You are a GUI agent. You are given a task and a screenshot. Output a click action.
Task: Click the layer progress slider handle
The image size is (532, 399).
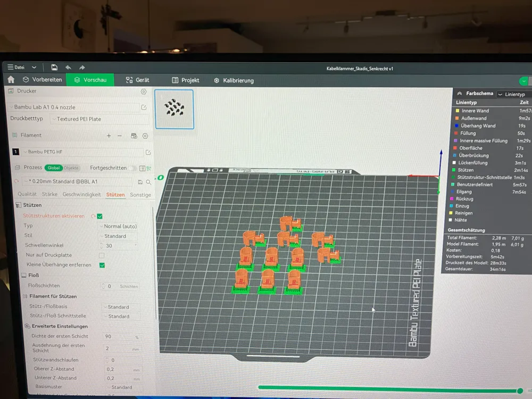coord(520,391)
